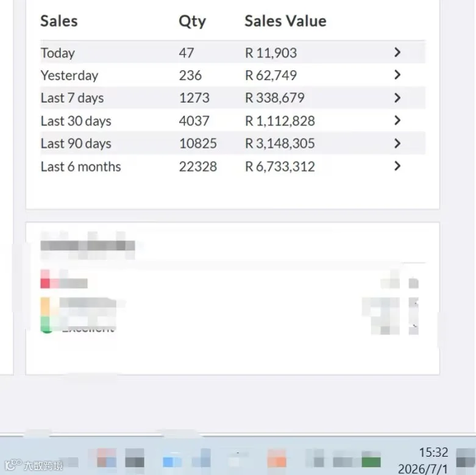Viewport: 476px width, 475px height.
Task: Select the Today row label
Action: tap(58, 53)
